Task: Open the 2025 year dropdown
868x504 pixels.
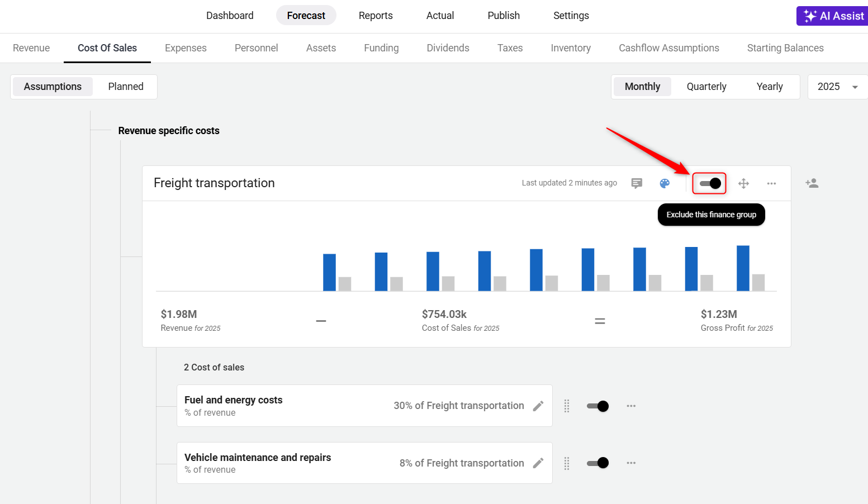Action: pyautogui.click(x=837, y=87)
